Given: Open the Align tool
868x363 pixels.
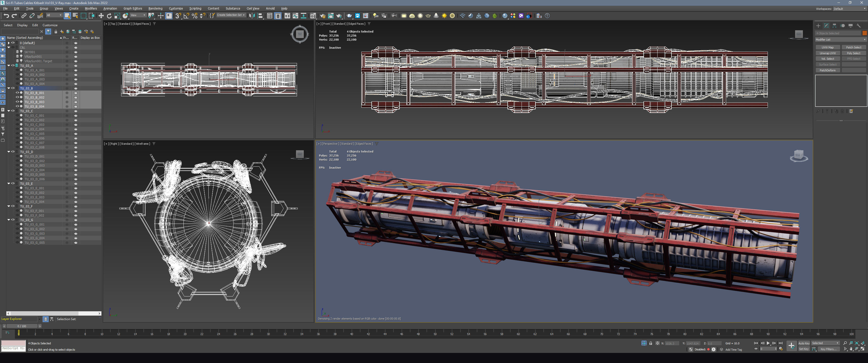Looking at the screenshot, I should click(x=260, y=16).
